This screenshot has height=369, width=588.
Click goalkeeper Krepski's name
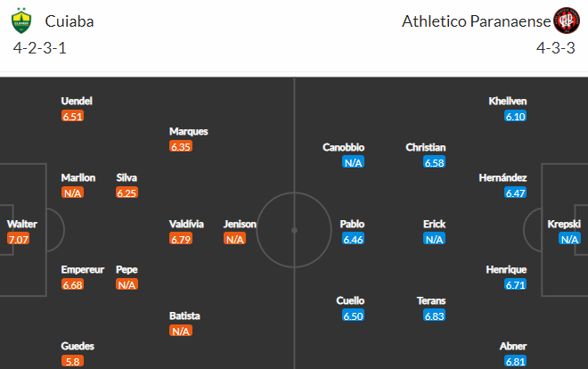tap(564, 224)
